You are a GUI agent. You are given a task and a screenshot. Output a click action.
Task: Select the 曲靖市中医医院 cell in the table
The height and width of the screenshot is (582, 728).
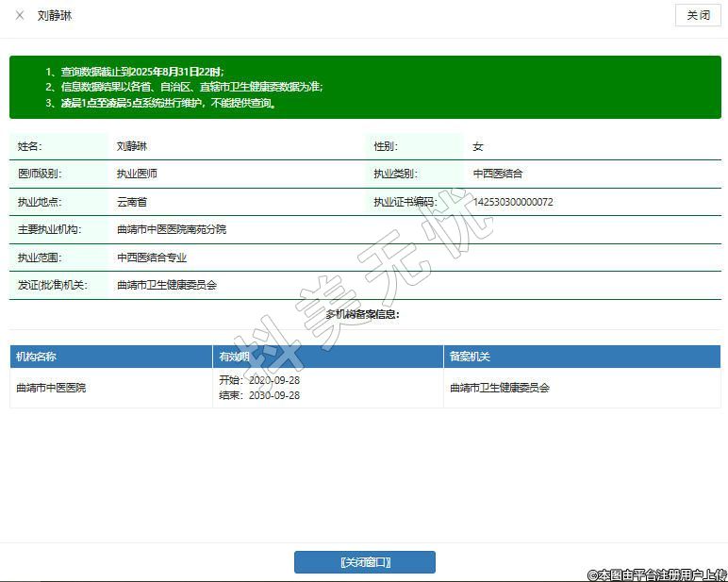pos(51,388)
